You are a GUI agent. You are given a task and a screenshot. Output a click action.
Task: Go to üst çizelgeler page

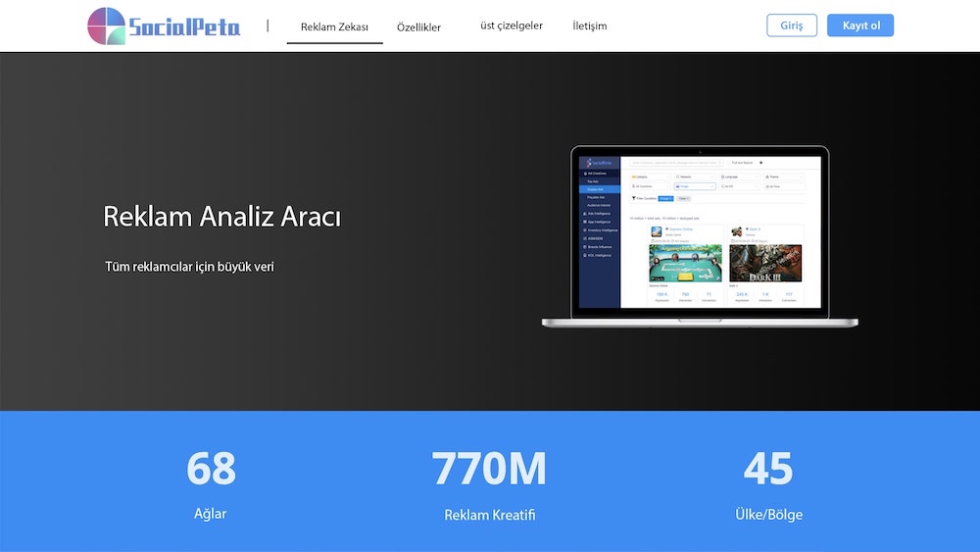(x=512, y=25)
